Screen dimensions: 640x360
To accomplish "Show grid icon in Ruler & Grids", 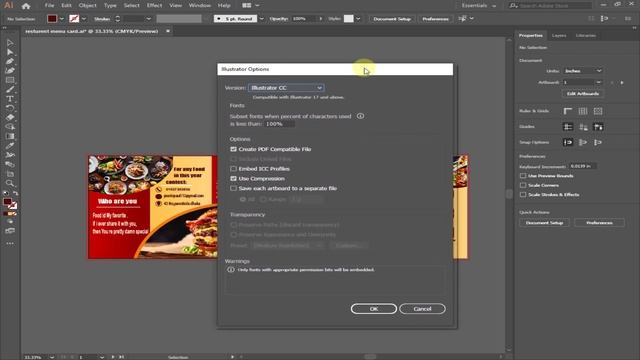I will (583, 111).
